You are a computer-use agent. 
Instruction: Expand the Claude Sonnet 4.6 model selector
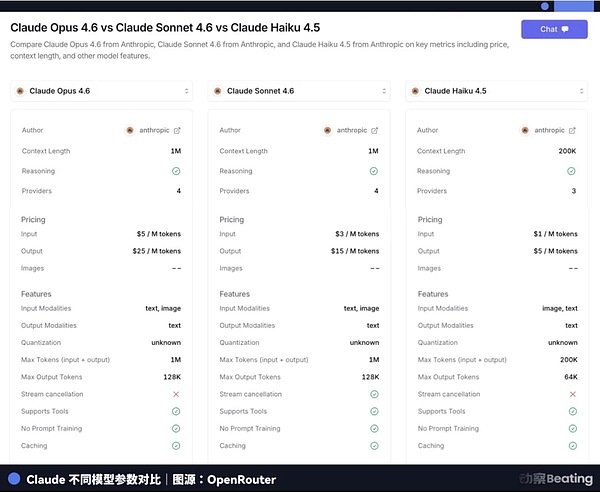(x=299, y=91)
